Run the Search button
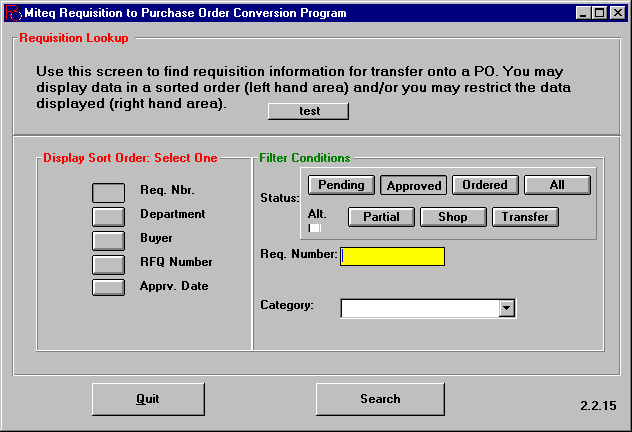Viewport: 632px width, 432px height. 380,399
